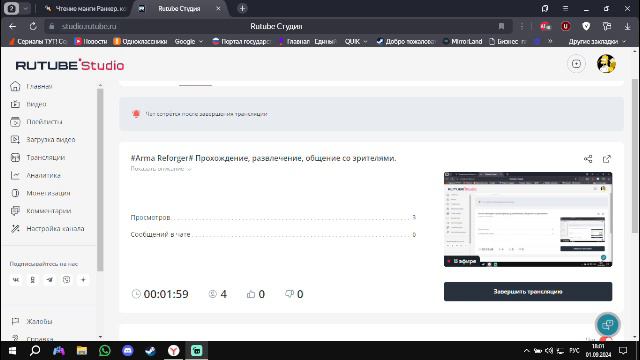Viewport: 640px width, 360px height.
Task: Open the Windows Start menu
Action: 12,351
